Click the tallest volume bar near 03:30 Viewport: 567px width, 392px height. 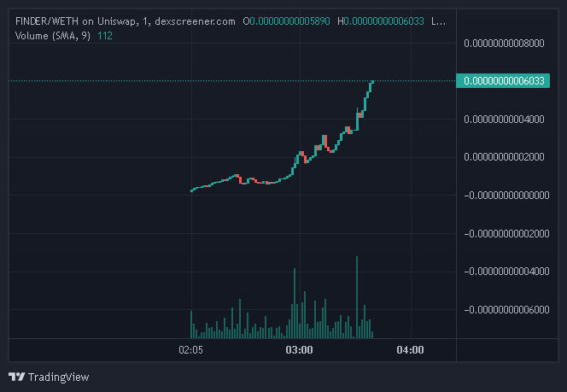[357, 297]
